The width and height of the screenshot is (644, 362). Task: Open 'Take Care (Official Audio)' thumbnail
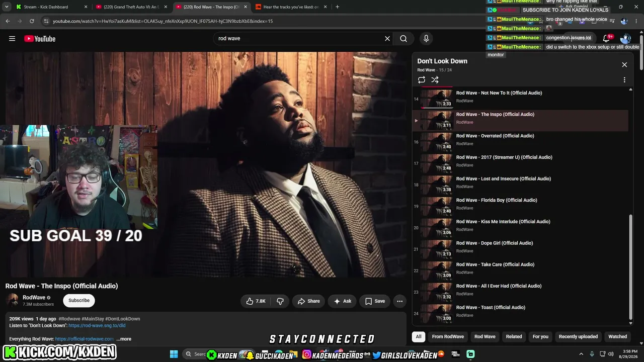[437, 270]
